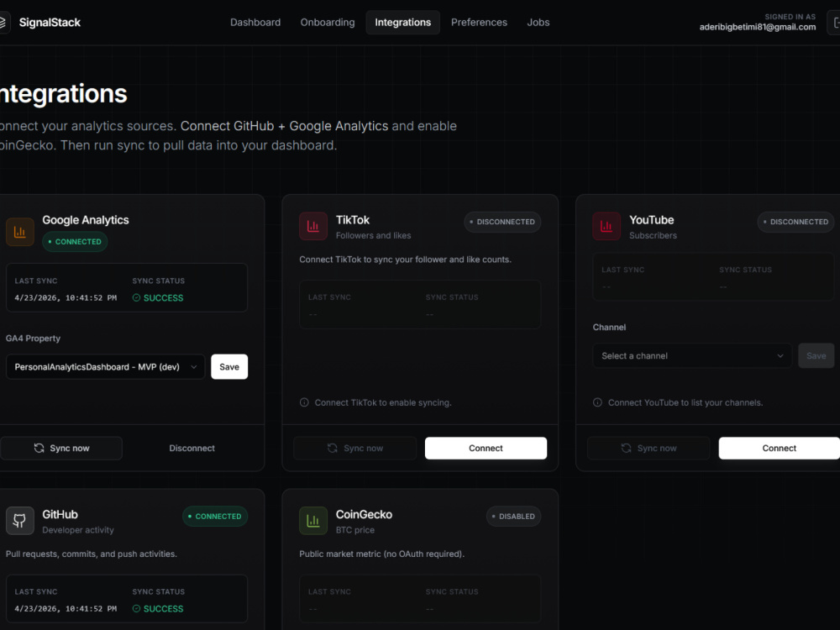Click the GitHub octocat icon
Screen dimensions: 840x630
pyautogui.click(x=20, y=521)
